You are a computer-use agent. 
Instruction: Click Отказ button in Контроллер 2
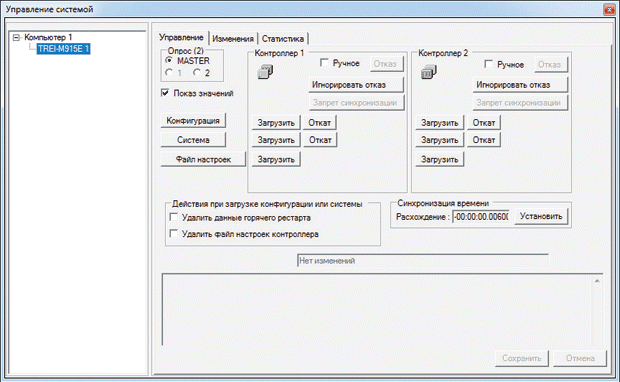550,64
